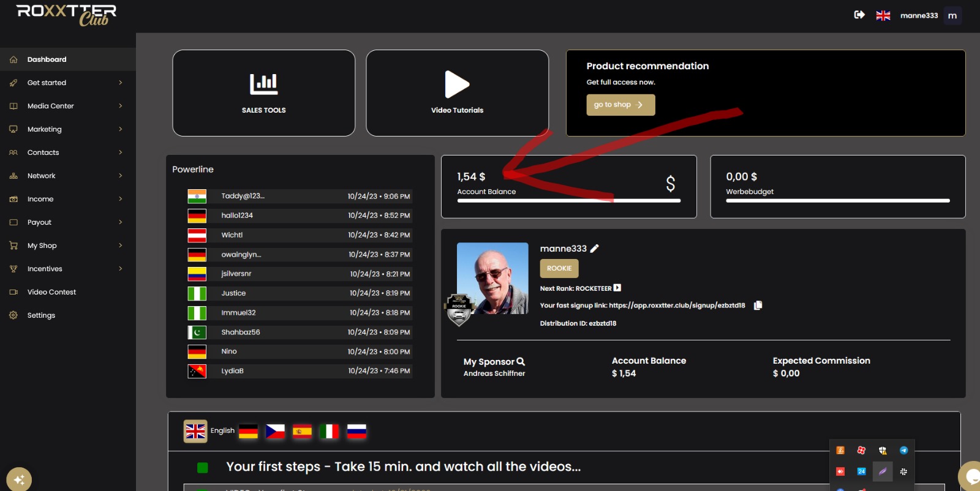Expand the My Shop submenu chevron
The height and width of the screenshot is (491, 980).
(121, 245)
